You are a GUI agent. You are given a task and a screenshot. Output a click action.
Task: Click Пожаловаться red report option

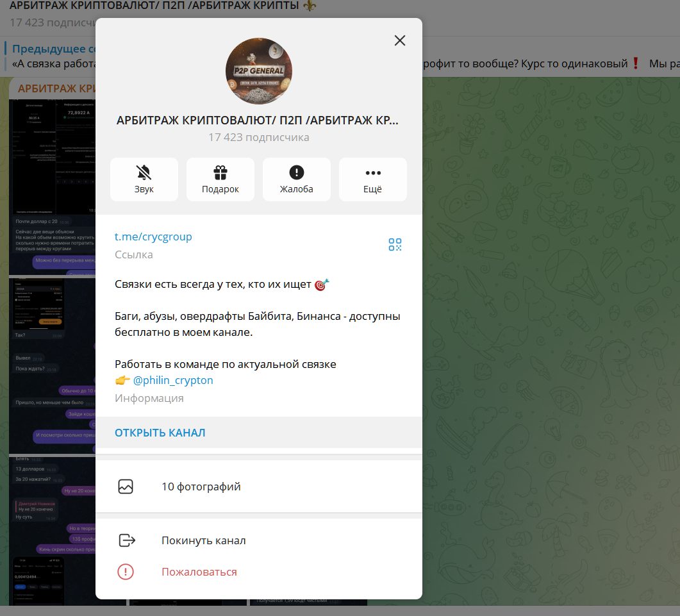199,572
